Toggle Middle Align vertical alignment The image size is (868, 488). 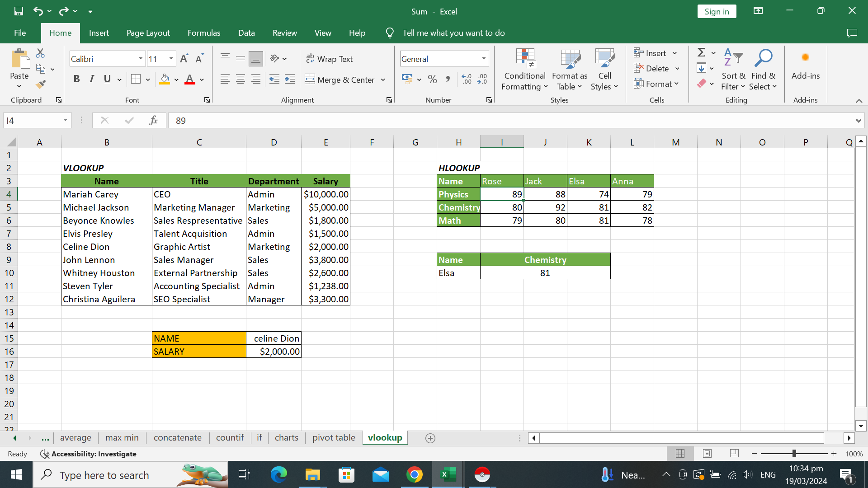coord(241,59)
